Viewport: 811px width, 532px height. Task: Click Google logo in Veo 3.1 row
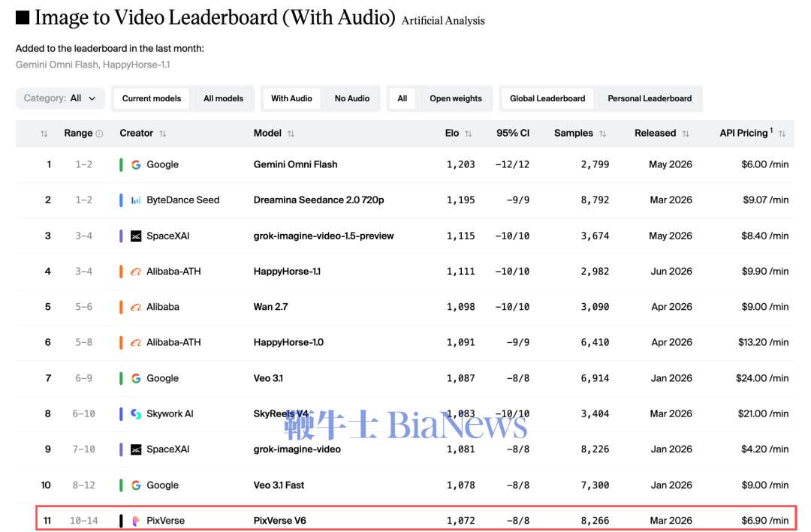pyautogui.click(x=136, y=378)
